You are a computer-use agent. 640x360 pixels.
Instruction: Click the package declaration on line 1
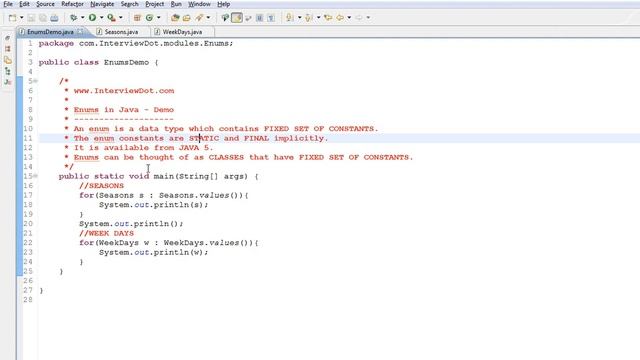tap(136, 43)
